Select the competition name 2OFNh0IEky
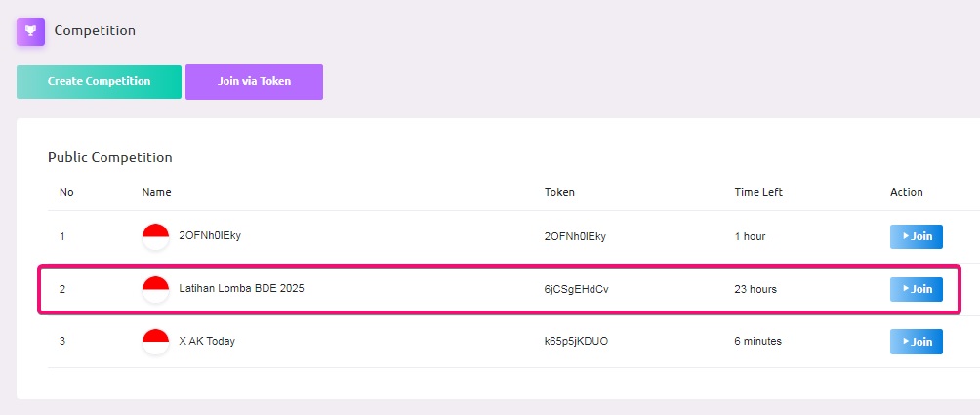Image resolution: width=980 pixels, height=415 pixels. [x=210, y=236]
